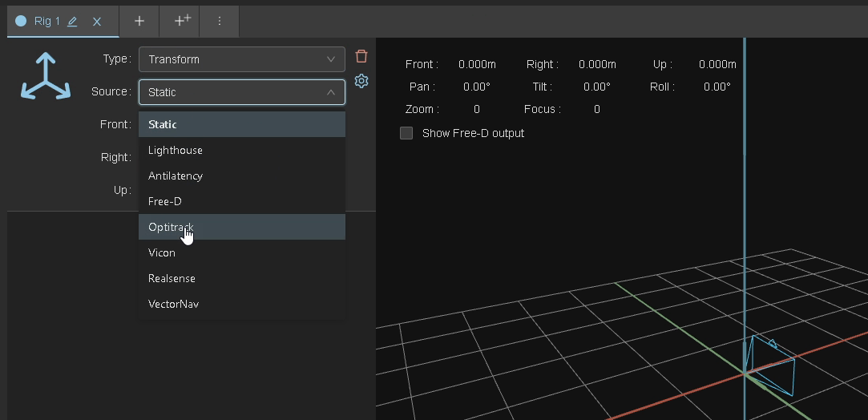Viewport: 868px width, 420px height.
Task: Open source settings gear icon
Action: 361,81
